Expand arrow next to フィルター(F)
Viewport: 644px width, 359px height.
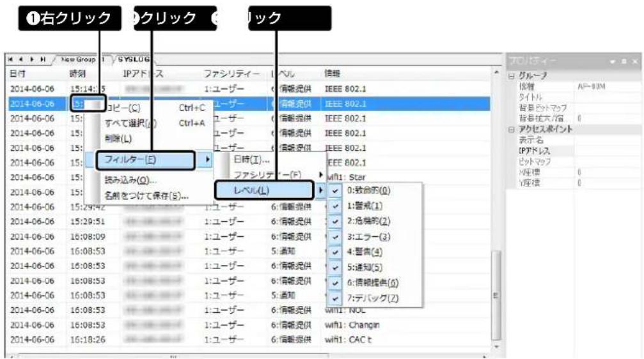[208, 160]
